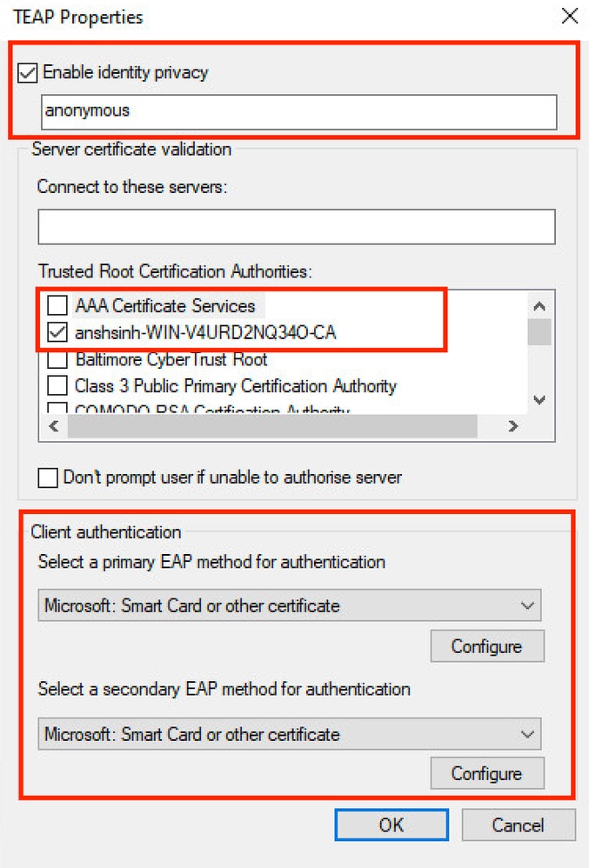Configure the primary EAP method
This screenshot has height=868, width=589.
486,646
